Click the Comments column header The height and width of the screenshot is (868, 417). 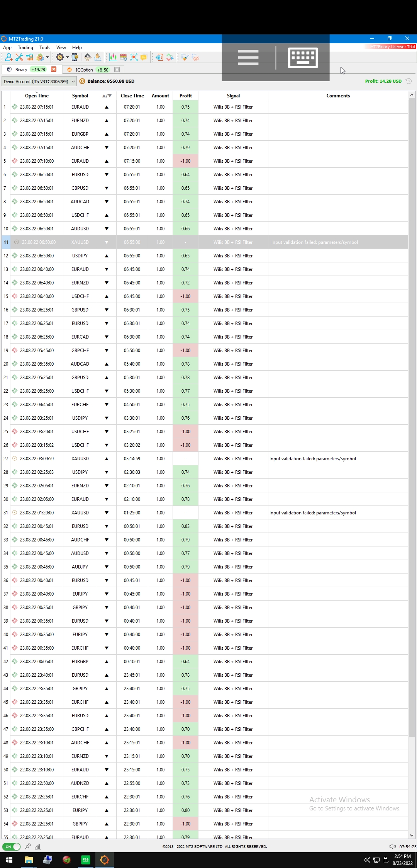338,96
